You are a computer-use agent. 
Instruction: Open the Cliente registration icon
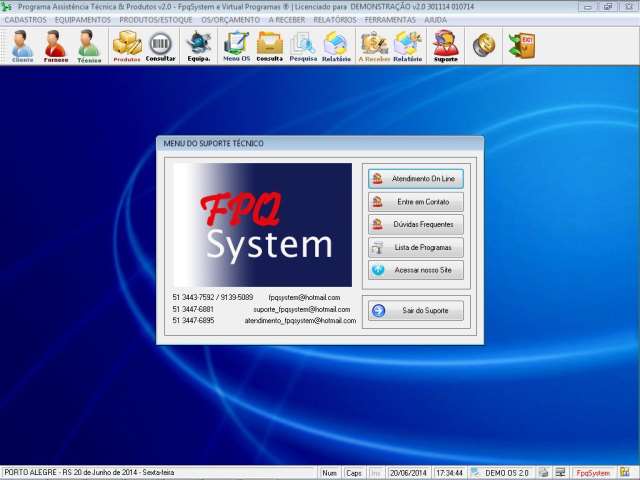(22, 46)
